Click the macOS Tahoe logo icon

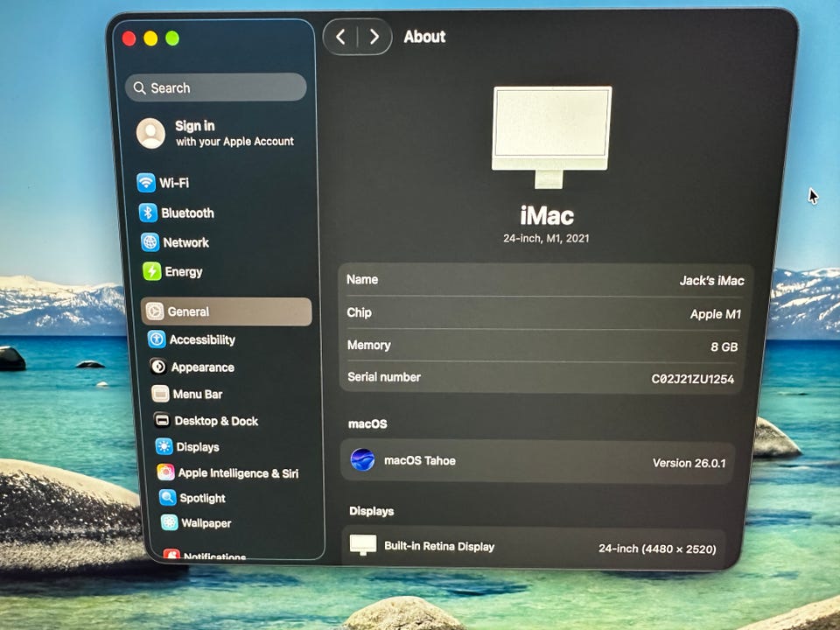tap(362, 459)
